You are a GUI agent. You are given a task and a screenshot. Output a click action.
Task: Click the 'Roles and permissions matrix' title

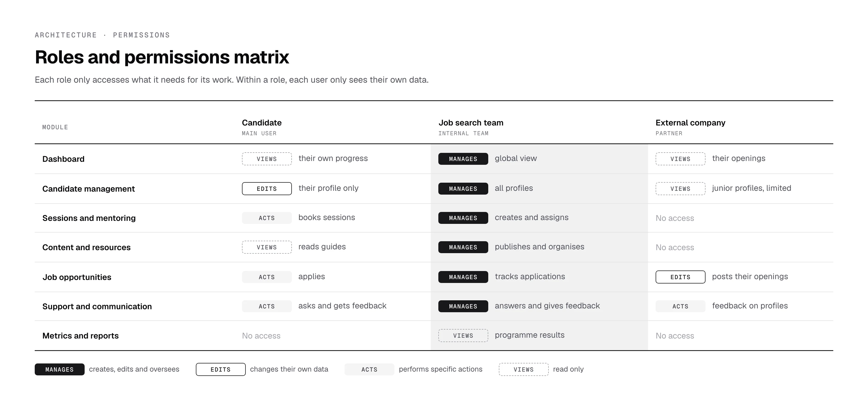point(162,57)
